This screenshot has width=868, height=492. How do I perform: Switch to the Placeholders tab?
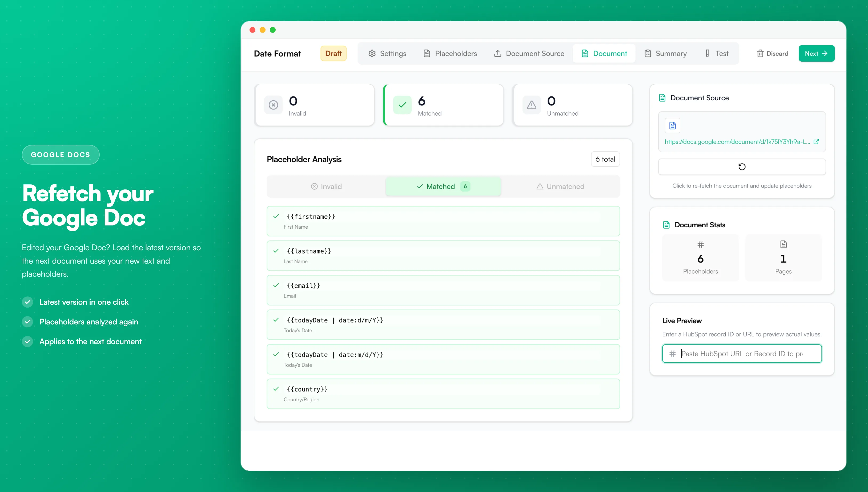pyautogui.click(x=450, y=53)
